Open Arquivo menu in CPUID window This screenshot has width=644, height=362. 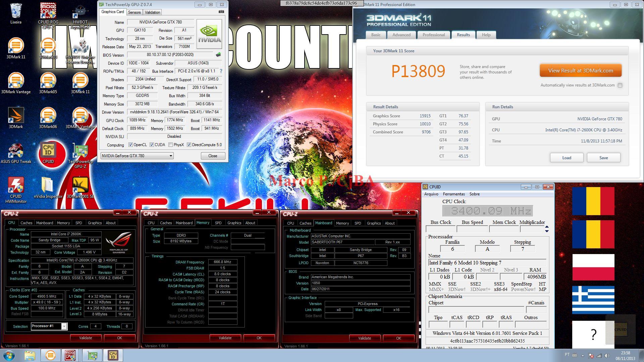tap(431, 194)
